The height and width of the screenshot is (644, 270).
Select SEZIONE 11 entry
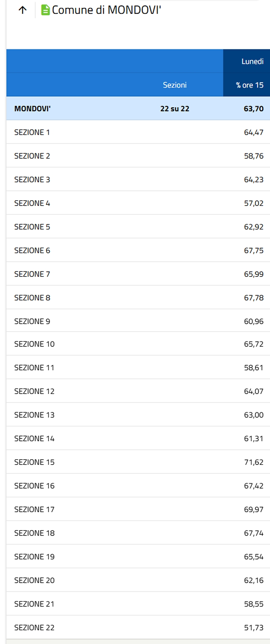(34, 368)
